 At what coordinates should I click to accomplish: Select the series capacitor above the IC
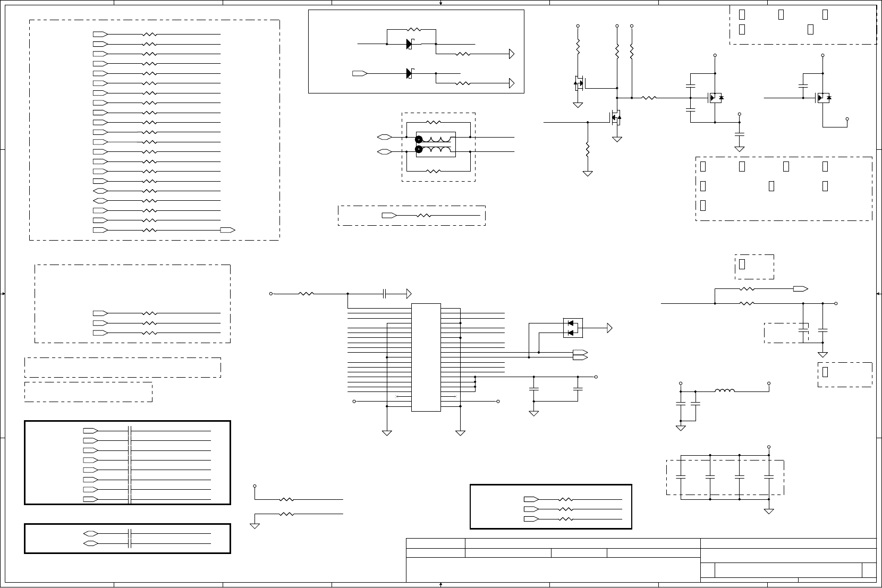tap(385, 294)
